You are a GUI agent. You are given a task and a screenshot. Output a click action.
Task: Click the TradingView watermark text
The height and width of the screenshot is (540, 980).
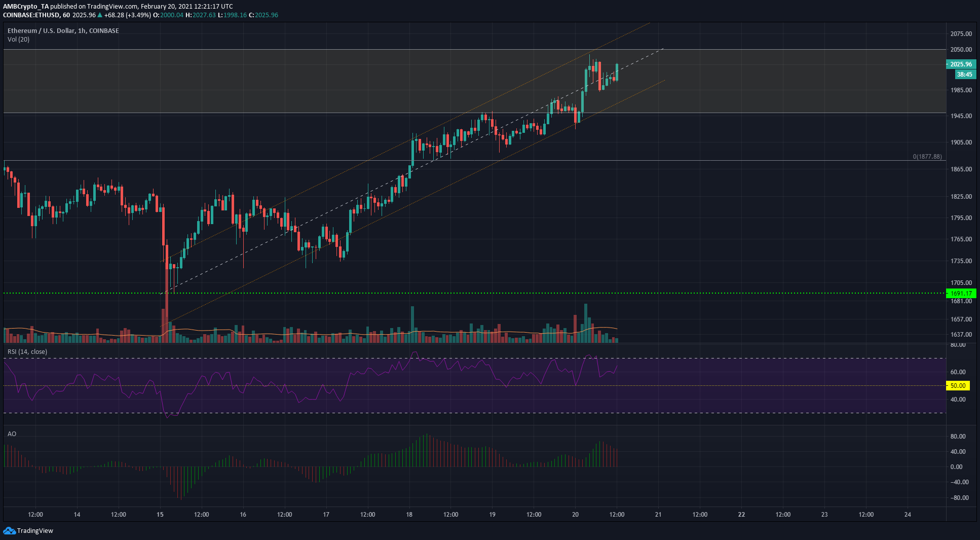click(x=35, y=531)
